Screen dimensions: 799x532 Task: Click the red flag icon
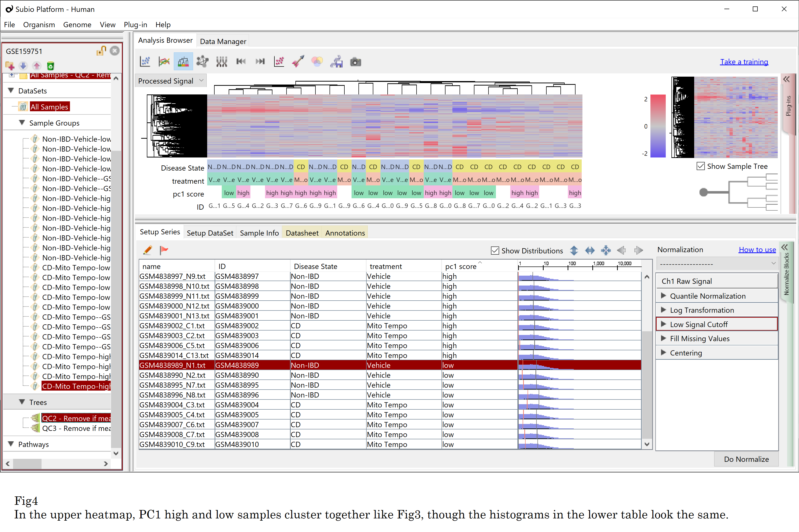[x=164, y=250]
